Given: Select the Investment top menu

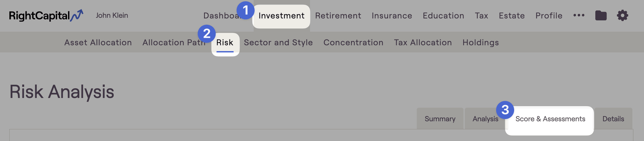Looking at the screenshot, I should click(281, 16).
